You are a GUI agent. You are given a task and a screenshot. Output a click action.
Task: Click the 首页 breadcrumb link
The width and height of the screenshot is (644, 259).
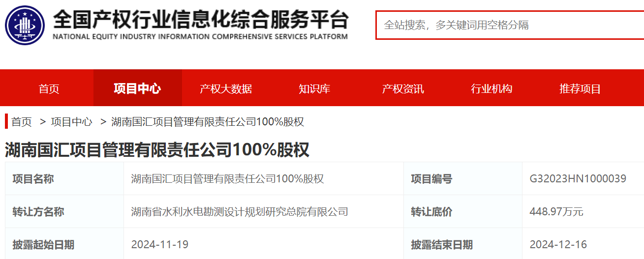point(22,122)
